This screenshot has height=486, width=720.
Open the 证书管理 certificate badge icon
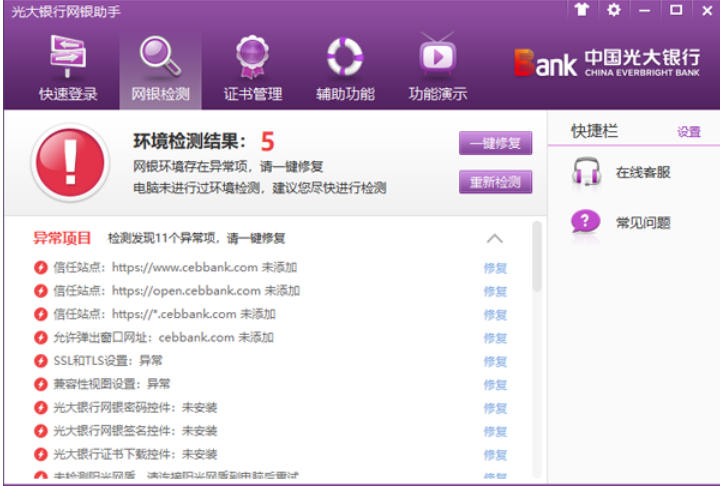click(252, 57)
